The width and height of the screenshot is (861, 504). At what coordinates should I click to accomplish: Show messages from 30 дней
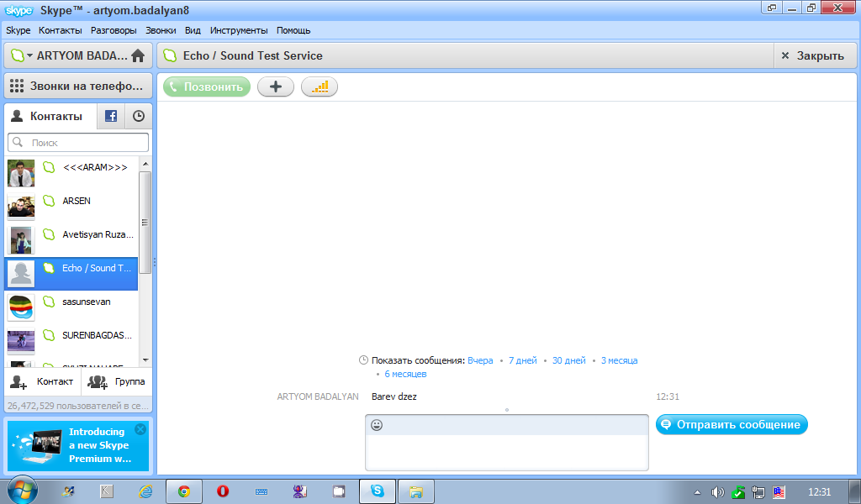[569, 360]
